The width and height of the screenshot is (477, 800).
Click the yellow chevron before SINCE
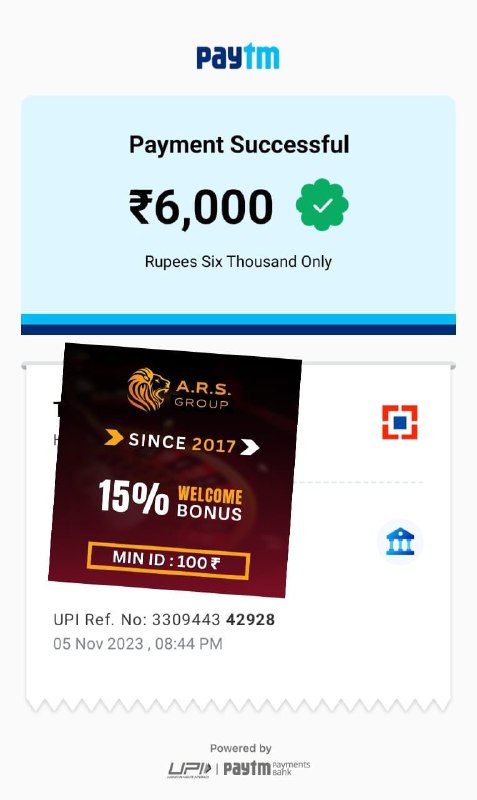click(114, 437)
